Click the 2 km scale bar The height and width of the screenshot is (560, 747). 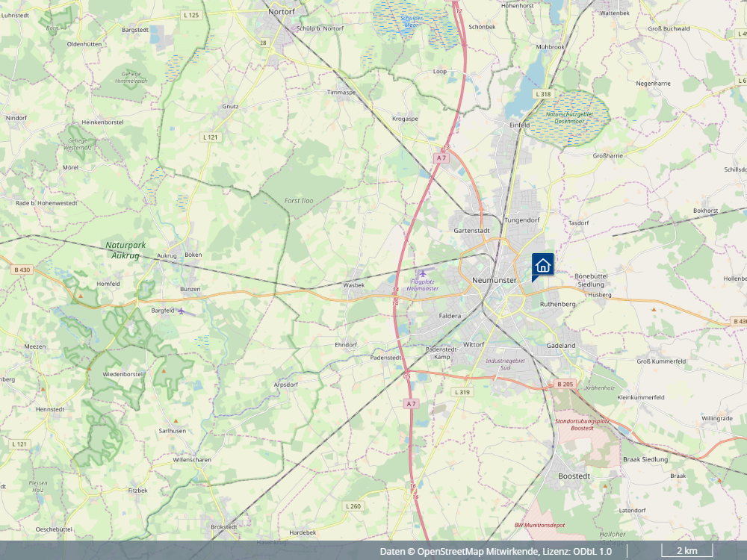(686, 551)
